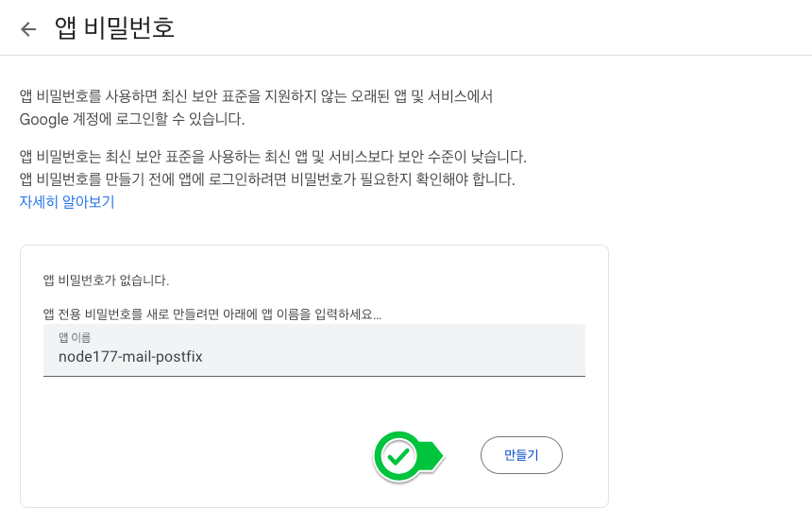Screen dimensions: 812x509
Task: Click the green arrow tip pointing at 만들기
Action: [434, 456]
